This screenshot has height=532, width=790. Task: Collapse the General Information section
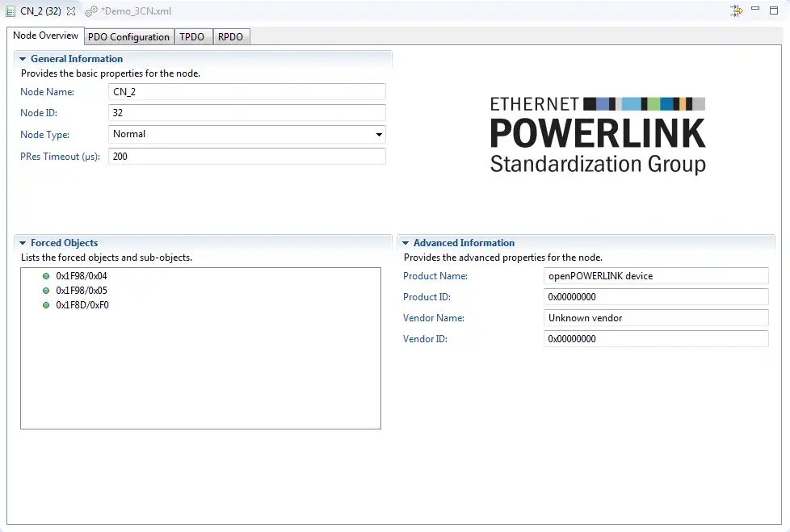pyautogui.click(x=23, y=59)
